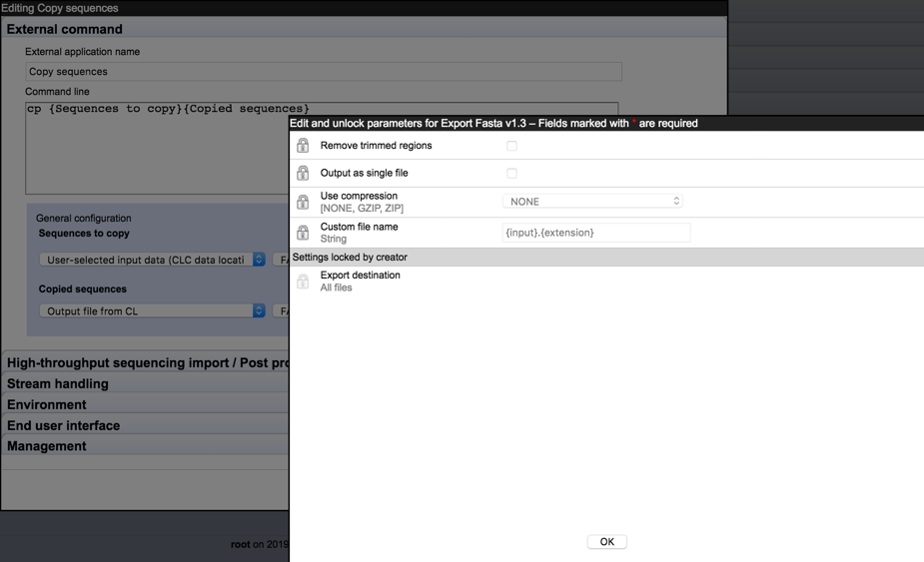Expand the Environment section
Viewport: 924px width, 562px height.
(146, 404)
